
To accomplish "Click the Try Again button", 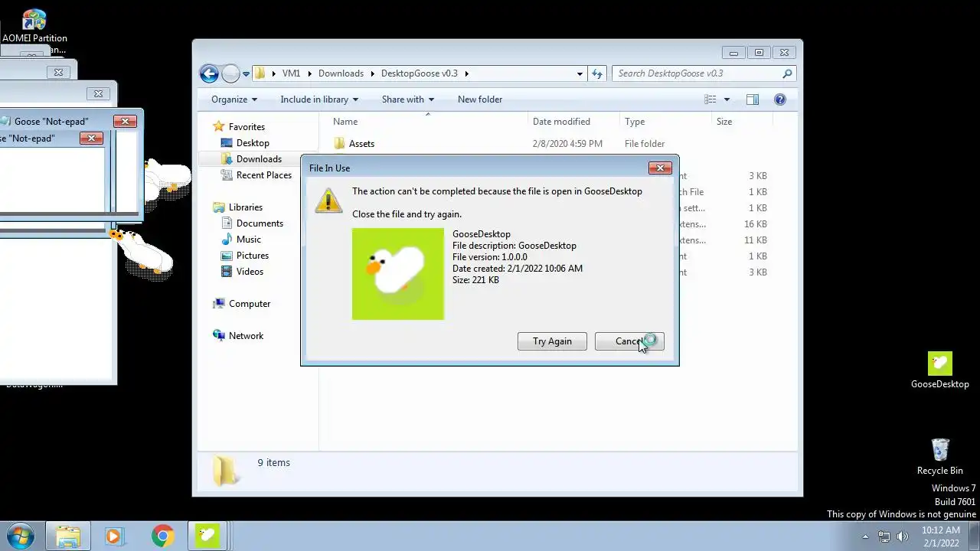I will point(552,341).
